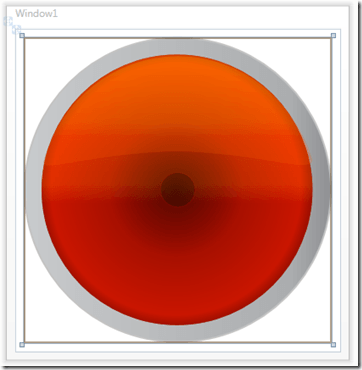Grab the top-left selection handle
Image resolution: width=362 pixels, height=370 pixels.
coord(22,35)
